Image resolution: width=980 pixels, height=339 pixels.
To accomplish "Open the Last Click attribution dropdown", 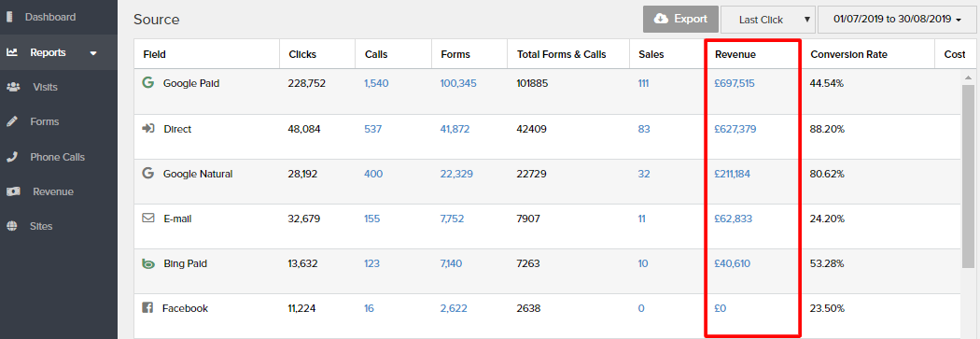I will pos(768,20).
